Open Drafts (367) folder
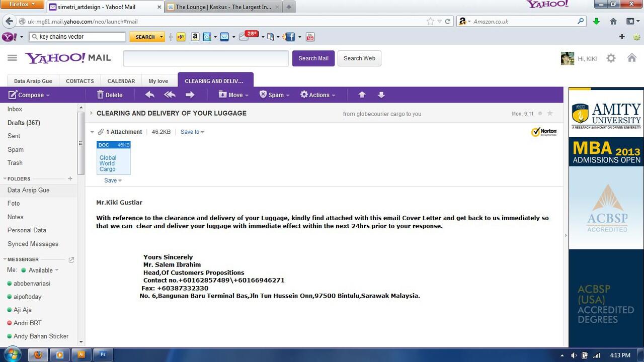Image resolution: width=644 pixels, height=362 pixels. click(24, 123)
